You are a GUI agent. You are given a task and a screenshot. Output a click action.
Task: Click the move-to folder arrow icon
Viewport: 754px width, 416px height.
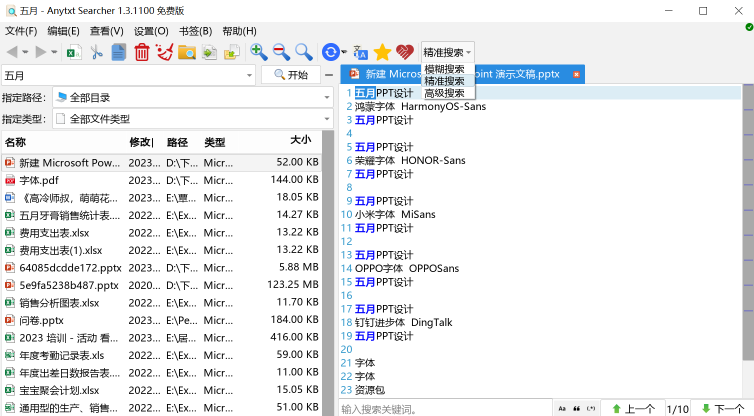[x=232, y=52]
